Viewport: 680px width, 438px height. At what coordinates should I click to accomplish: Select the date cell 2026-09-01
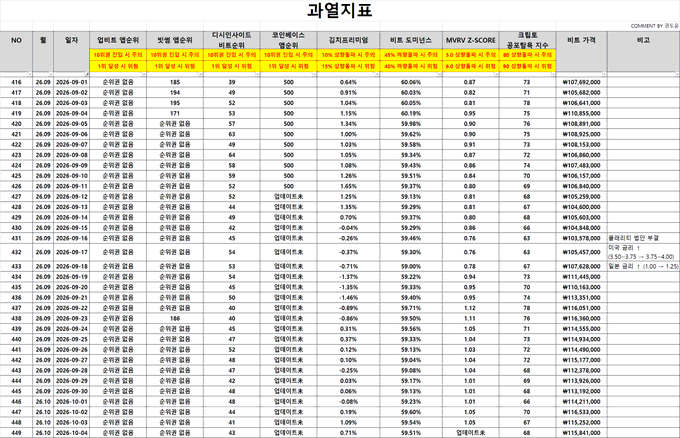(x=72, y=82)
